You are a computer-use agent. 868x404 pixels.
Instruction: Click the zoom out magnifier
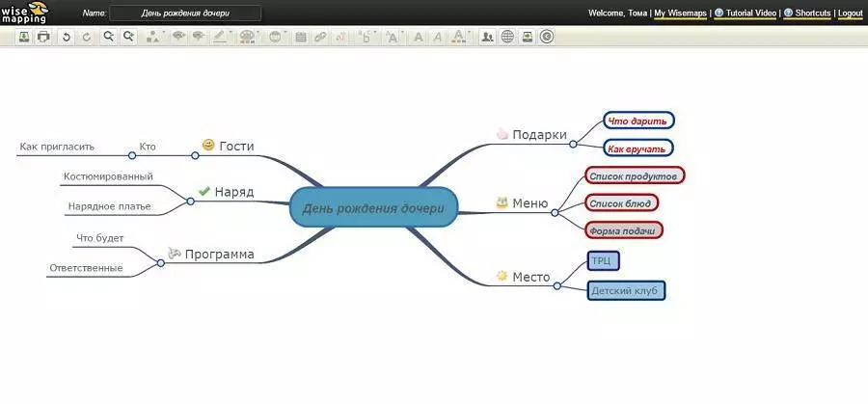[x=108, y=37]
